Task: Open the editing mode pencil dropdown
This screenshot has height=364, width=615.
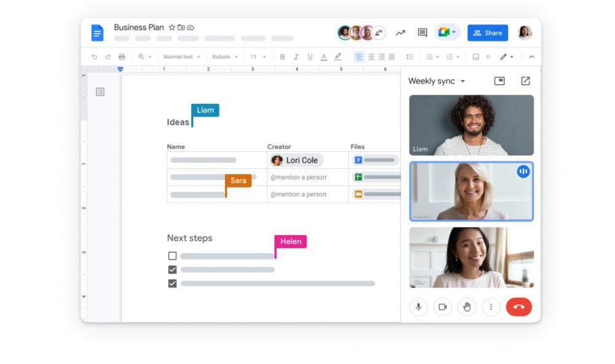Action: (507, 57)
